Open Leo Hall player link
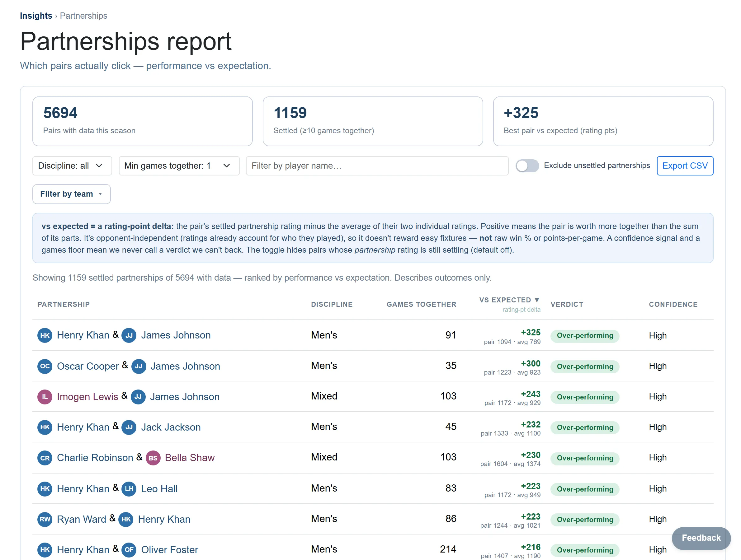The image size is (741, 560). (159, 489)
